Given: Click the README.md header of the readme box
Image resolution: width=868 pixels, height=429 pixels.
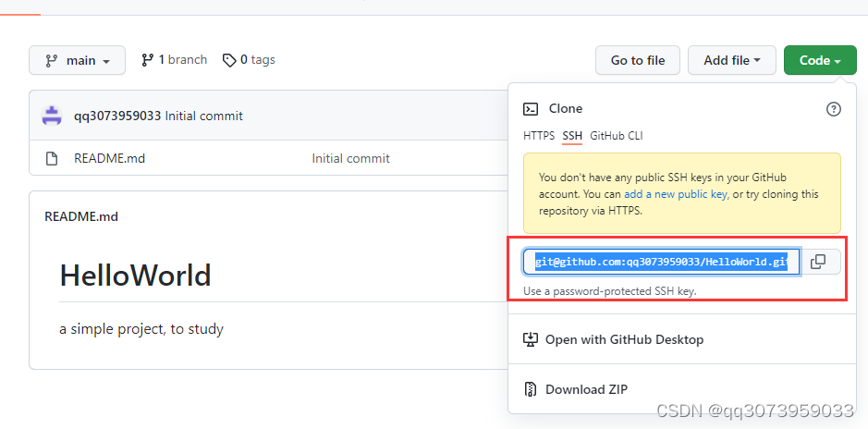Looking at the screenshot, I should pos(81,216).
